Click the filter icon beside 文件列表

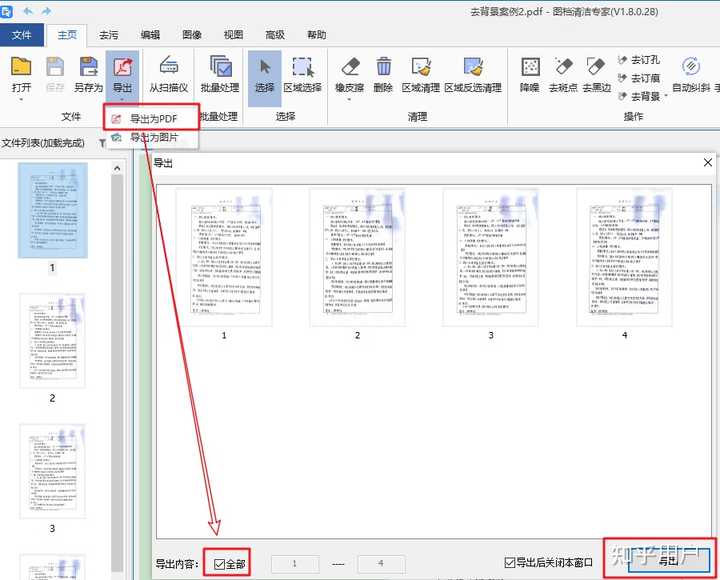point(102,143)
